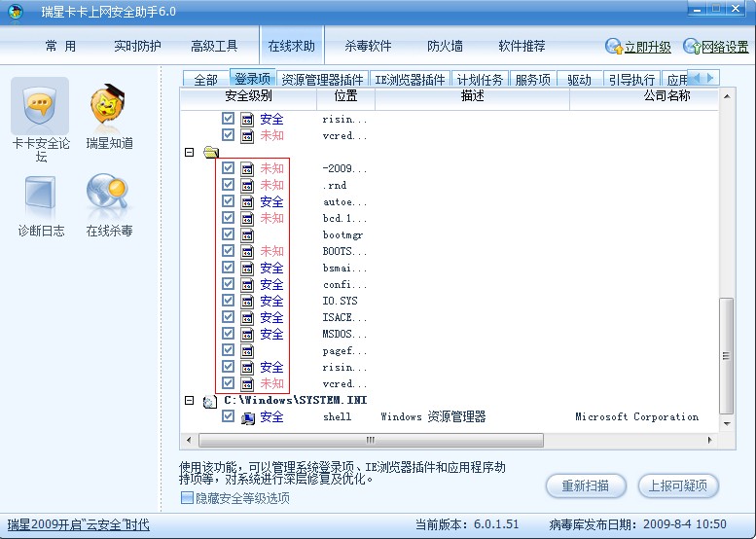Toggle the IO.SYS entry checkbox
This screenshot has height=539, width=756.
coord(228,301)
